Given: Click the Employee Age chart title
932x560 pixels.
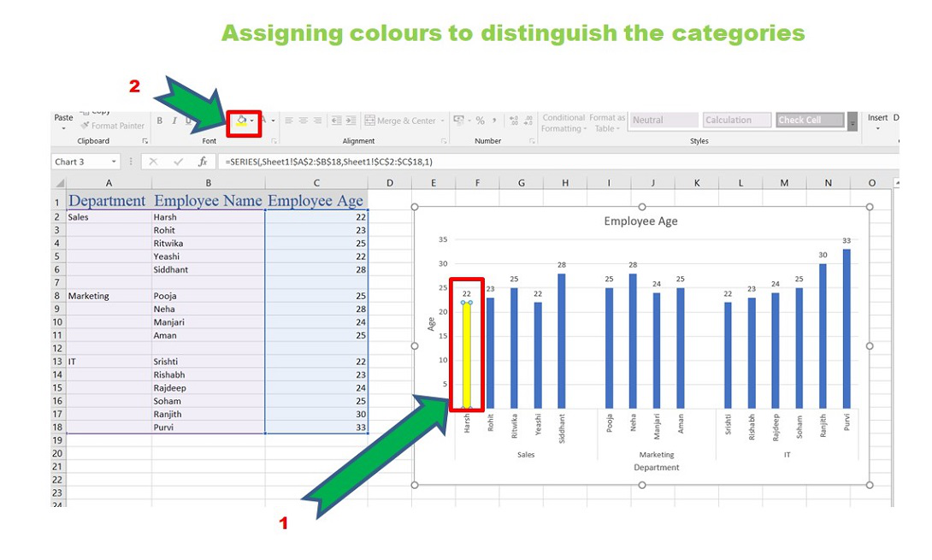Looking at the screenshot, I should coord(640,221).
